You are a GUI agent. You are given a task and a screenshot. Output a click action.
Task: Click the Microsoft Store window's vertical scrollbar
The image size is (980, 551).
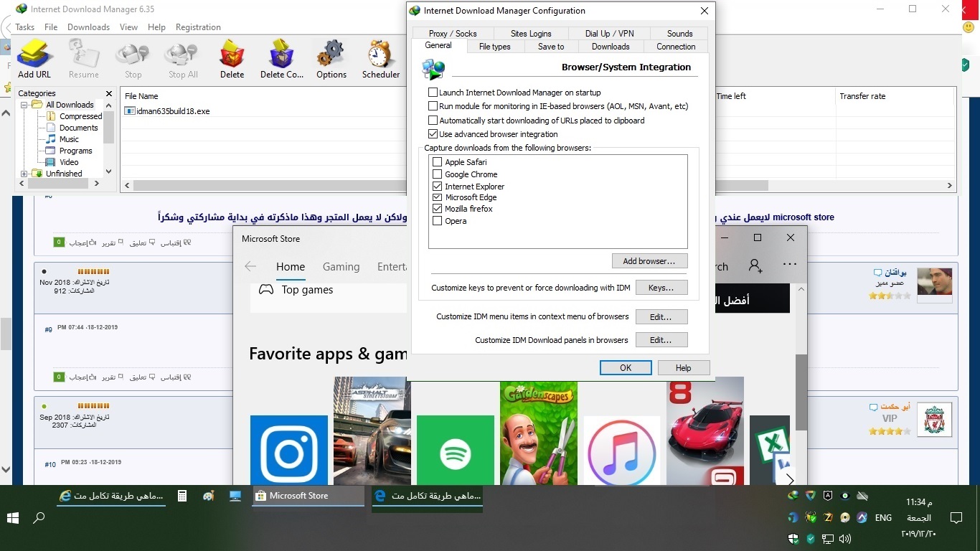[801, 391]
